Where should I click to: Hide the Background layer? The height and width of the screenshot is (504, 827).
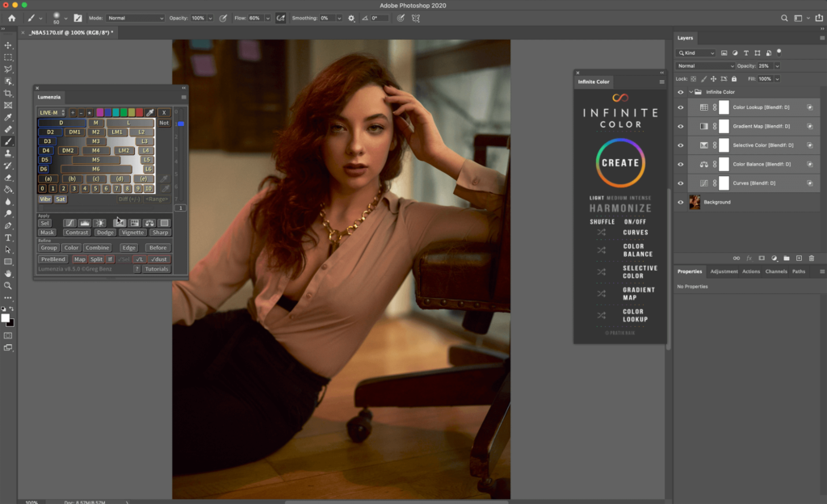(x=680, y=202)
